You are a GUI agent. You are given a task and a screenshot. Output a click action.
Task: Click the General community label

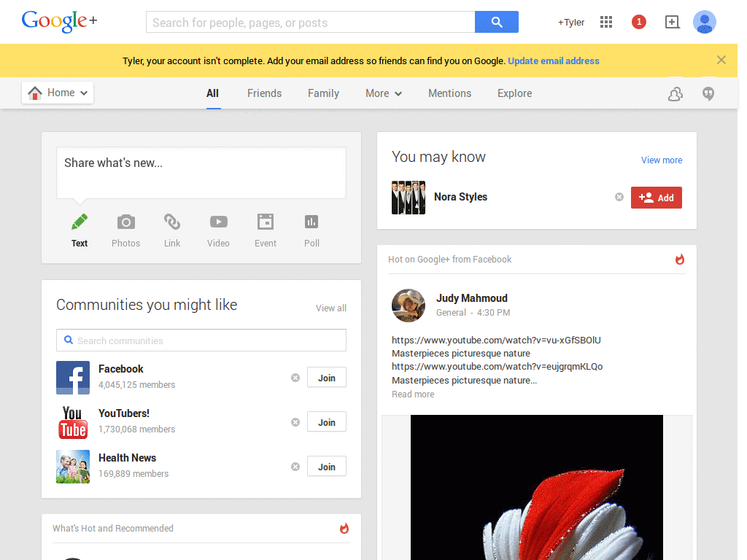pos(451,312)
